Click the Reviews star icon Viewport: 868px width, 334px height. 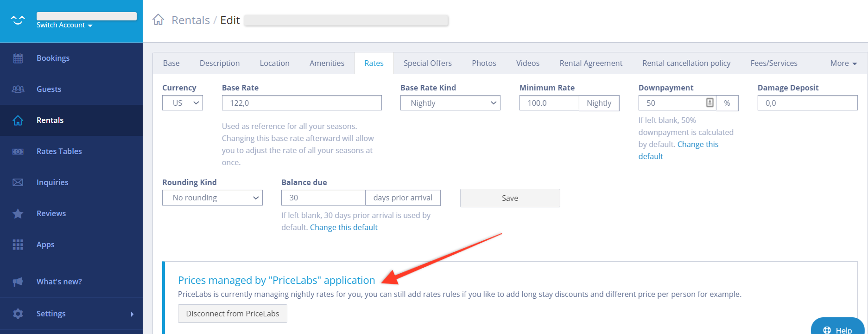[18, 213]
